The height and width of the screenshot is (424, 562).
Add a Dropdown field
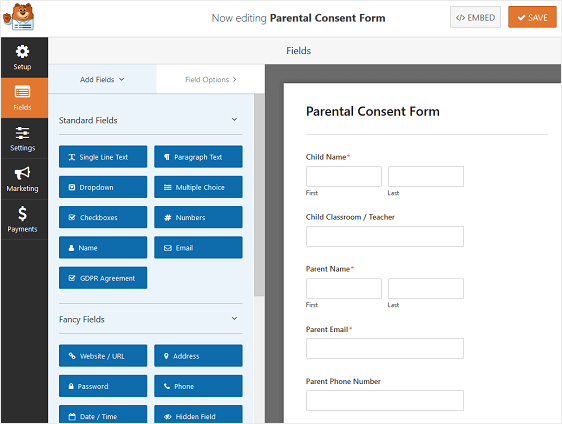coord(103,187)
